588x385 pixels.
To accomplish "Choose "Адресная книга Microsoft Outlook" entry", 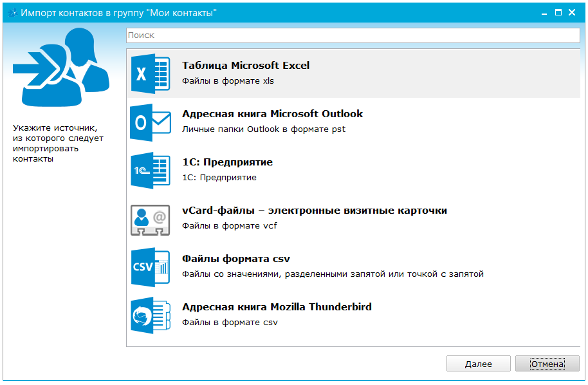I will (x=272, y=114).
